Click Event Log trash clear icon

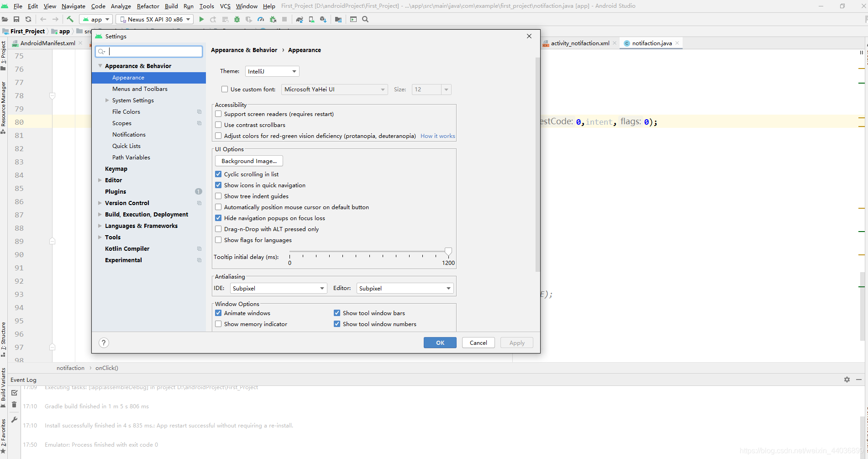click(x=14, y=405)
